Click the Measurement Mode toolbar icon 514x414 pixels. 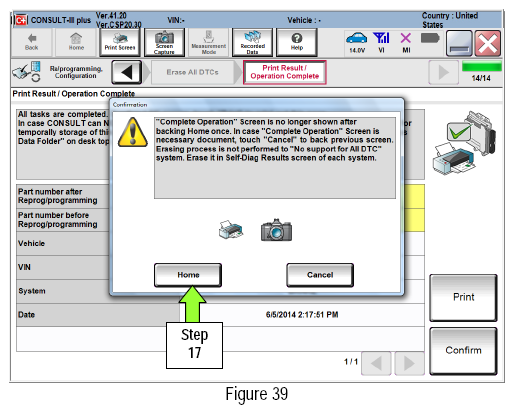pos(209,42)
